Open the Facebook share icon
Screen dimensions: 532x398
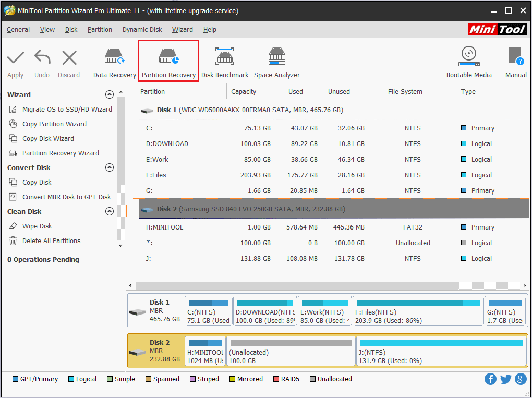[x=490, y=379]
